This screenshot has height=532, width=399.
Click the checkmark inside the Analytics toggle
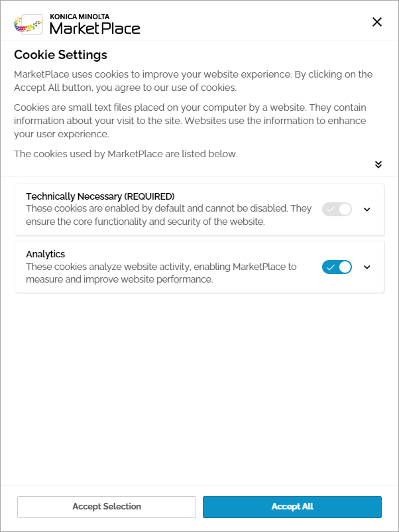click(331, 267)
